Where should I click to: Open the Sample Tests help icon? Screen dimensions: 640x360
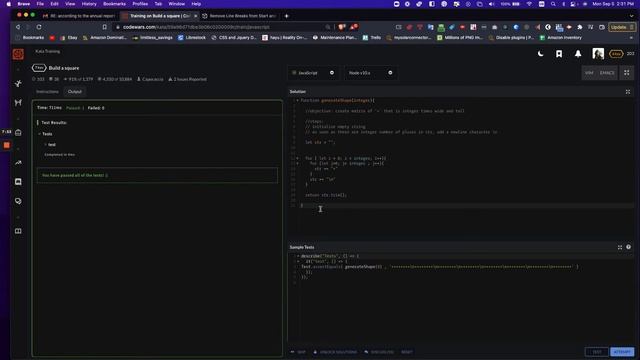tap(628, 247)
